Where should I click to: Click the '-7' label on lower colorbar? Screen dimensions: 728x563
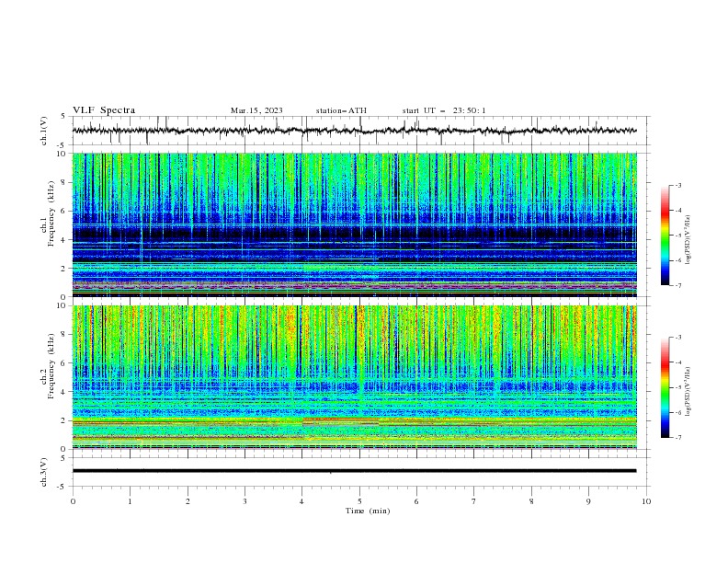click(x=678, y=438)
